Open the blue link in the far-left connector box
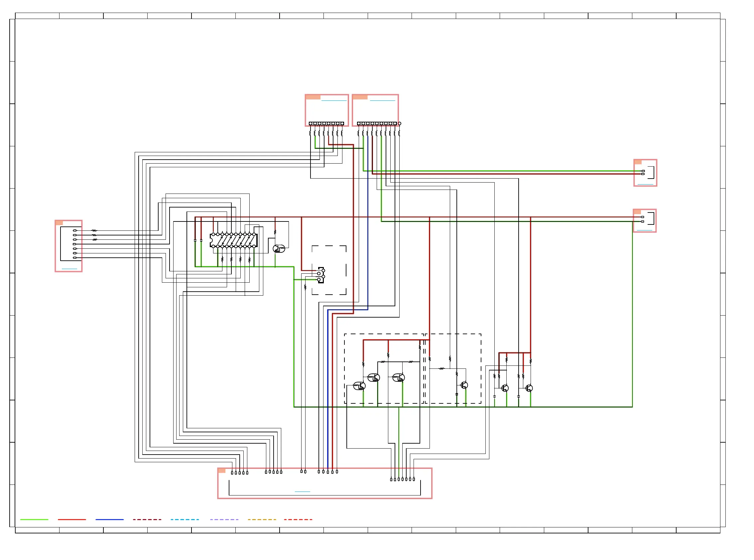 [x=69, y=269]
